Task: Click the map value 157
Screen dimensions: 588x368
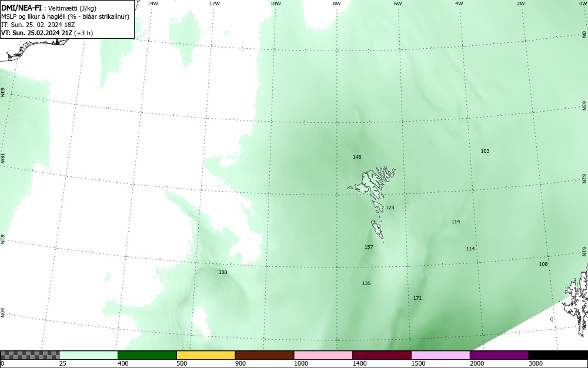Action: [369, 247]
